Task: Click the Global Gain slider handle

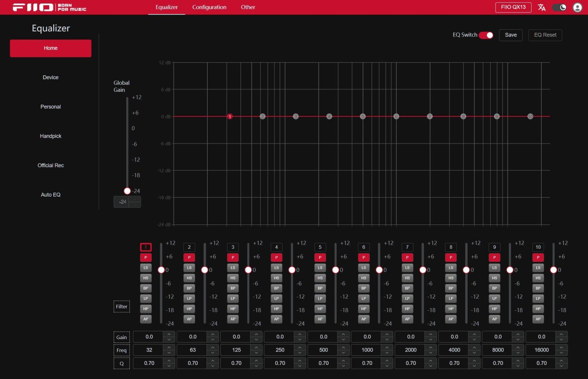Action: (127, 191)
